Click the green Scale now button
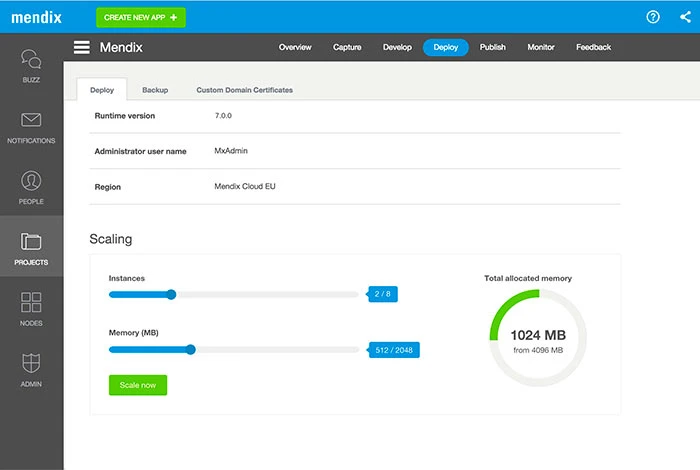The height and width of the screenshot is (470, 700). [138, 385]
